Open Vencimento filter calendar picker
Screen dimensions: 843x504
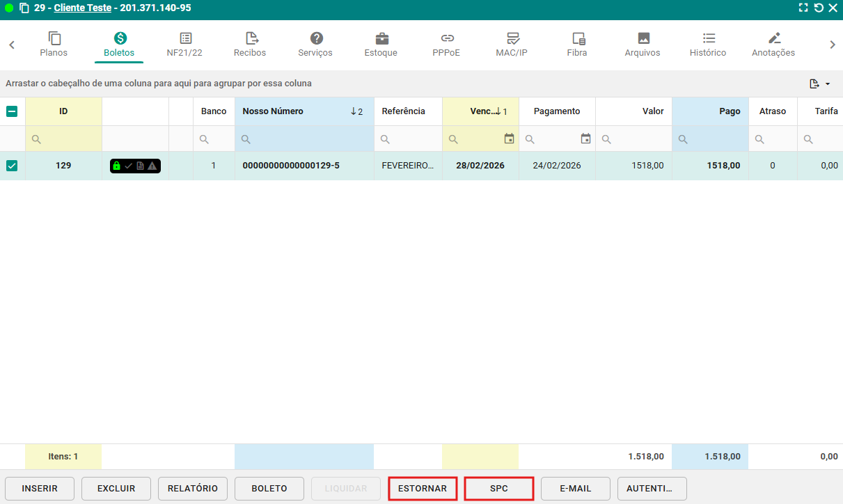pos(509,139)
